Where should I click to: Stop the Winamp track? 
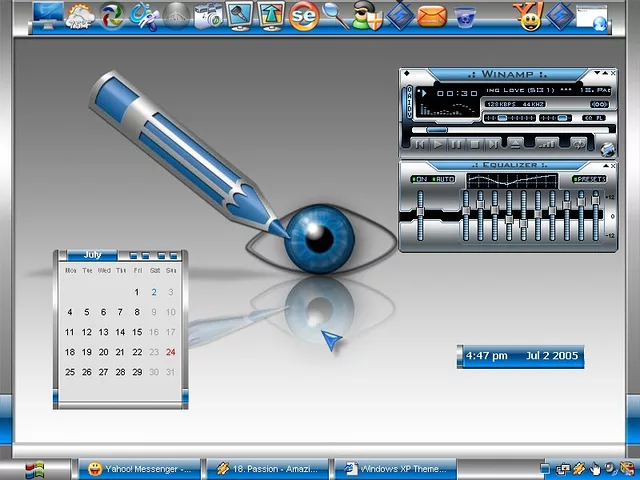coord(475,145)
